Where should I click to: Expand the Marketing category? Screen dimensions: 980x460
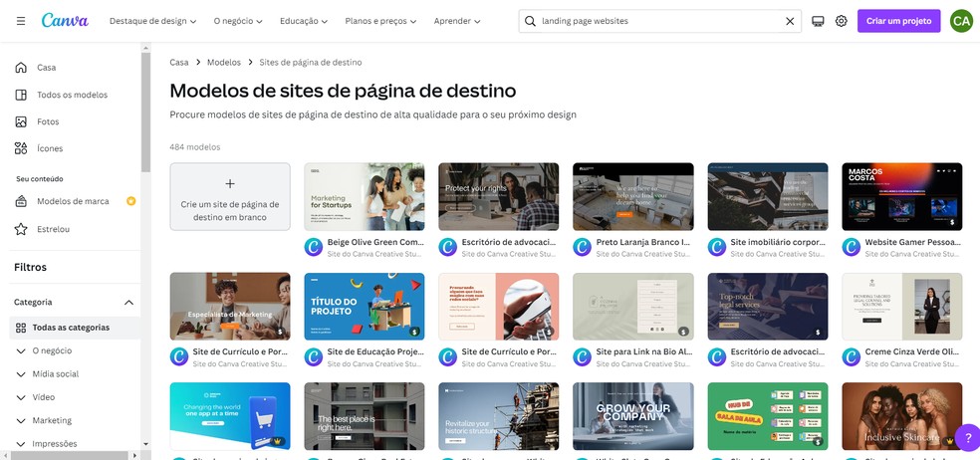coord(21,420)
